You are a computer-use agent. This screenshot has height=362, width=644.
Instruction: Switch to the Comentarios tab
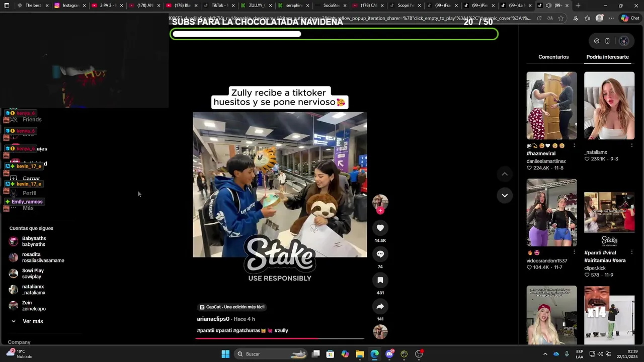pos(553,57)
